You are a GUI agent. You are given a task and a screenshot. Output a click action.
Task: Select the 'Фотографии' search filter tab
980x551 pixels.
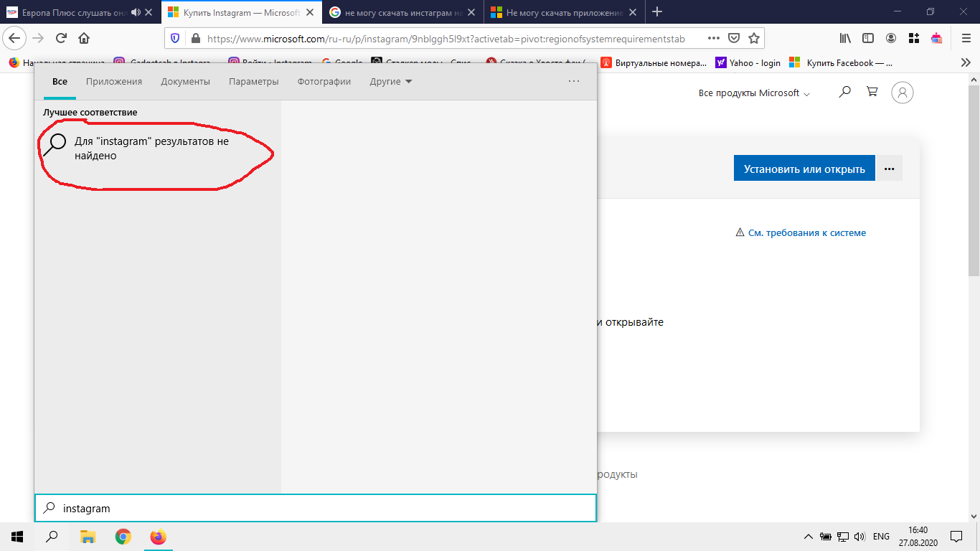pos(324,82)
